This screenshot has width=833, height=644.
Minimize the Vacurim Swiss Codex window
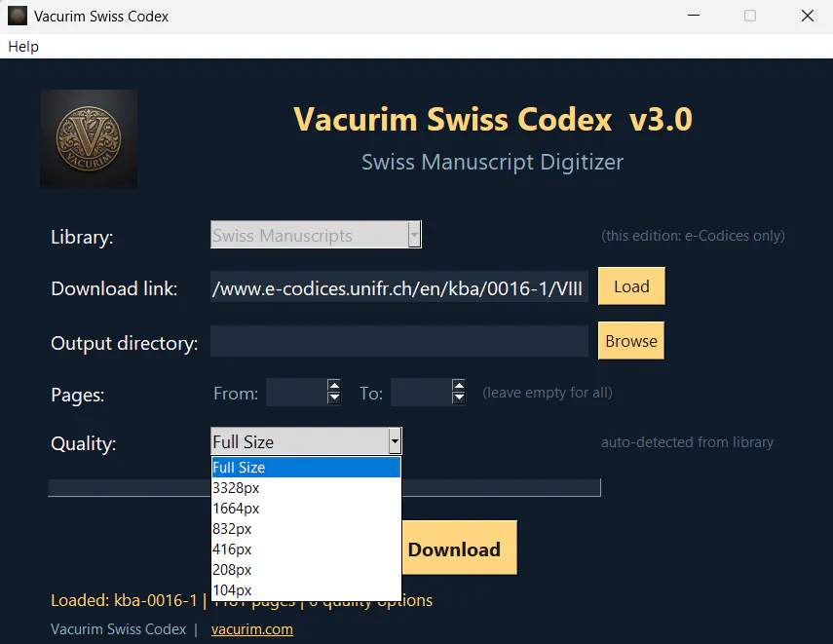click(x=694, y=16)
